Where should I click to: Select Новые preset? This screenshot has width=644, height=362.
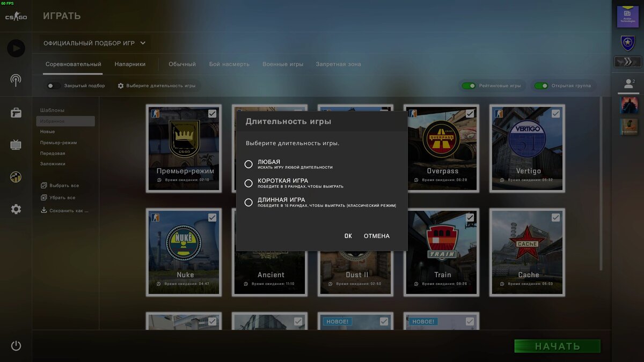click(47, 132)
